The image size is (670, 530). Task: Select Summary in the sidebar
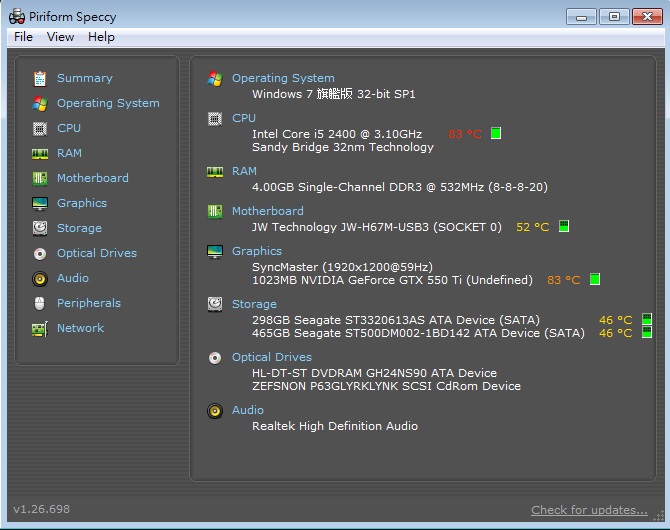point(85,78)
